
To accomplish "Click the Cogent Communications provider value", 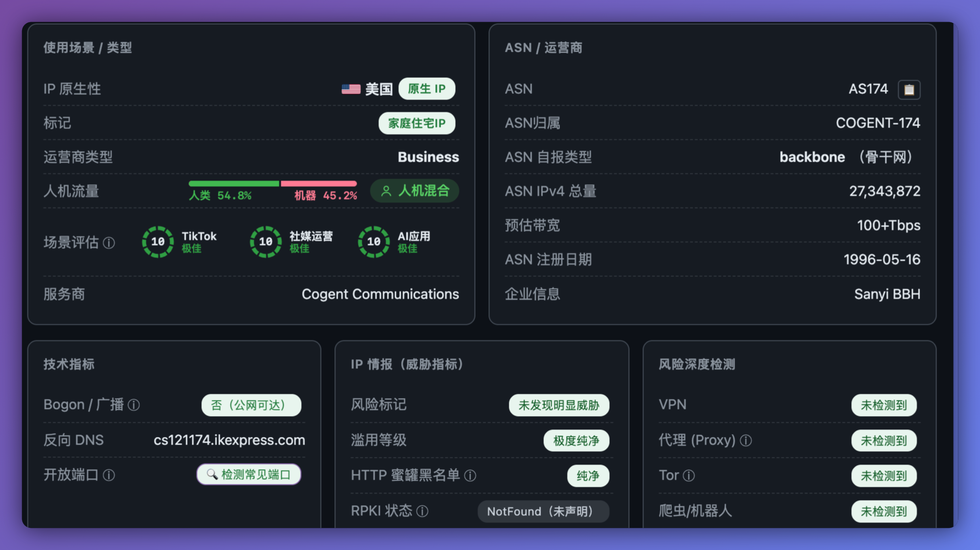I will pyautogui.click(x=380, y=294).
